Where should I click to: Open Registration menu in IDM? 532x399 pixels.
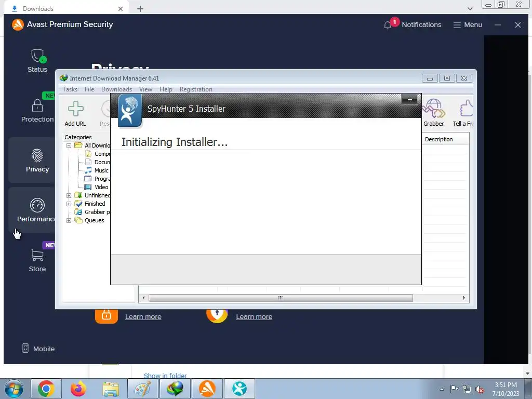[196, 89]
